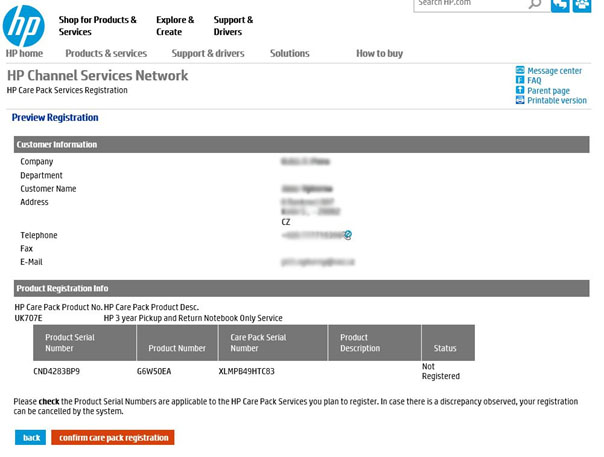Screen dimensions: 604x457
Task: Click care pack product number UK707E
Action: 29,318
